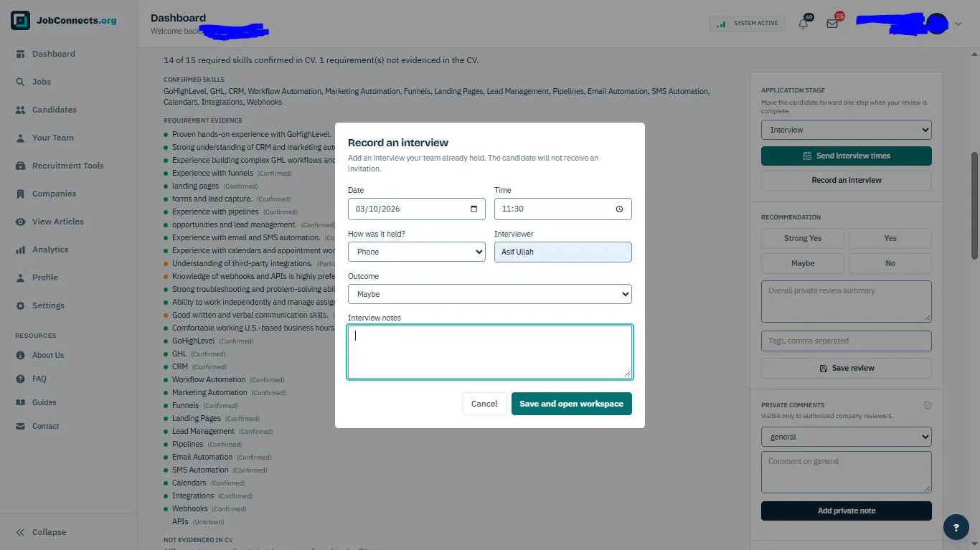Click the JobConnects.org logo icon
This screenshot has height=550, width=980.
21,21
